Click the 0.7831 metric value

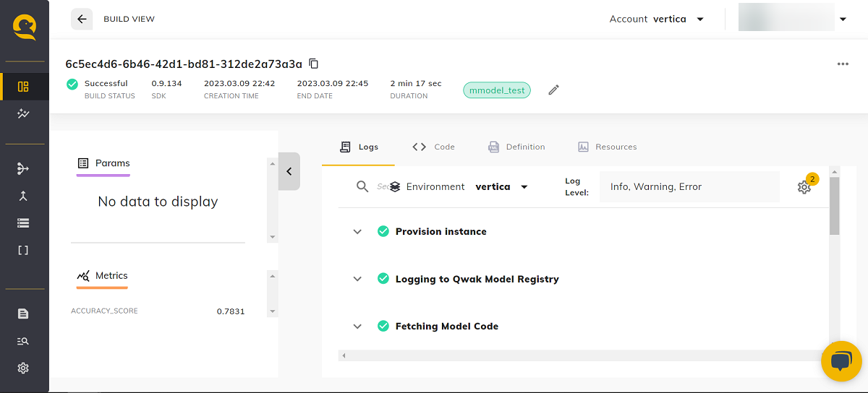(231, 311)
